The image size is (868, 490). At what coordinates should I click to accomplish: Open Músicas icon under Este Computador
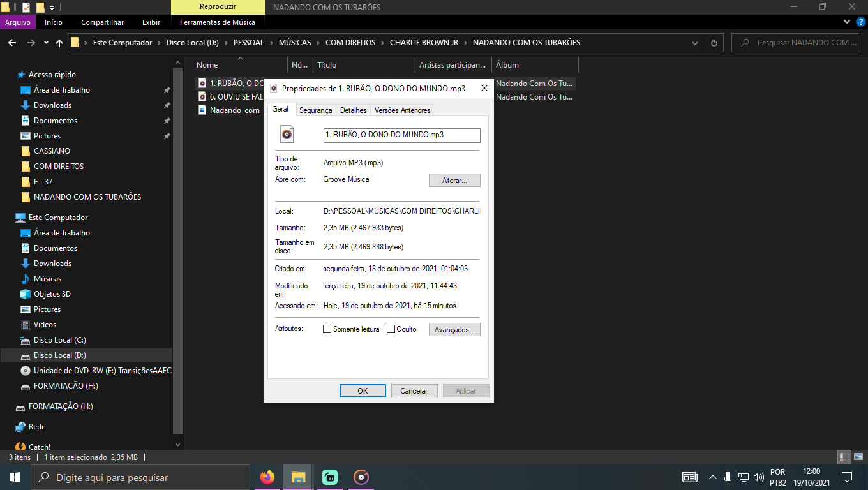click(x=26, y=279)
